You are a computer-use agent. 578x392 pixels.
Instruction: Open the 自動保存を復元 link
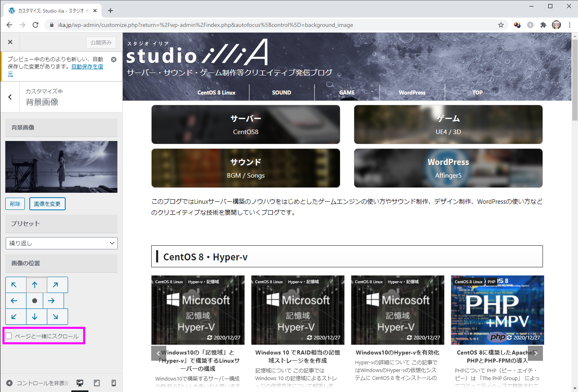87,66
